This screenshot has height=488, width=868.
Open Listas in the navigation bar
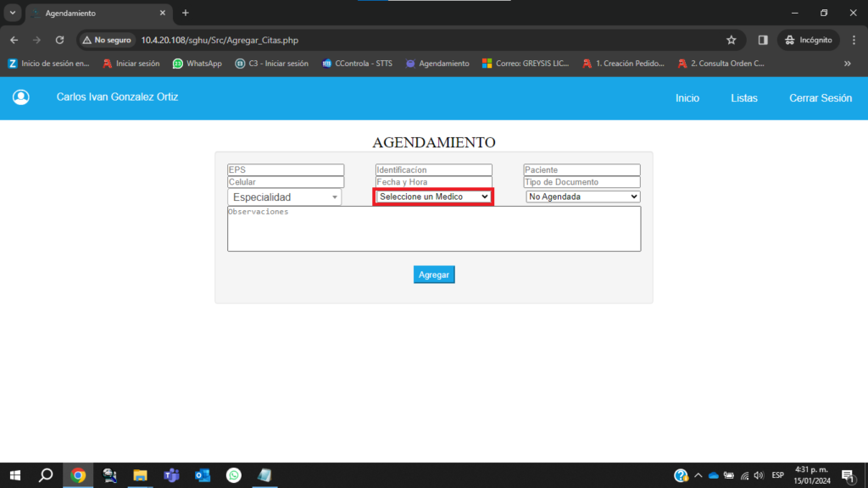(743, 98)
